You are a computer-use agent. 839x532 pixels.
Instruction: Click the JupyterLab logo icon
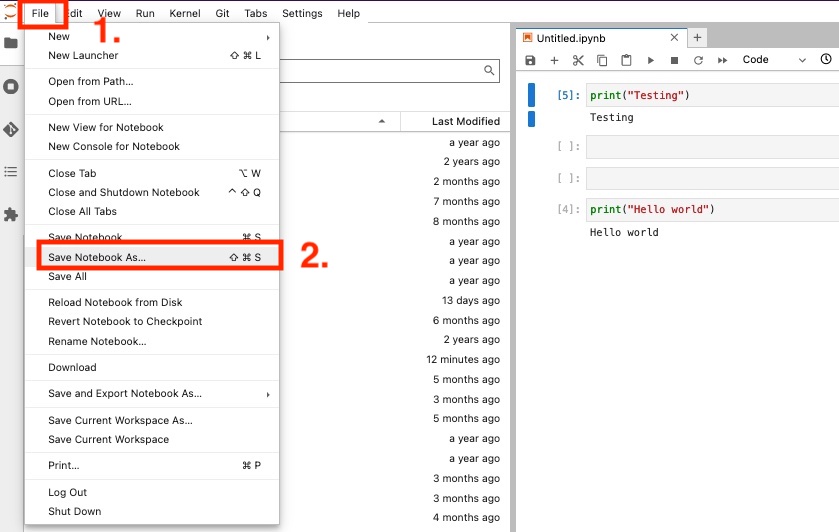click(9, 12)
